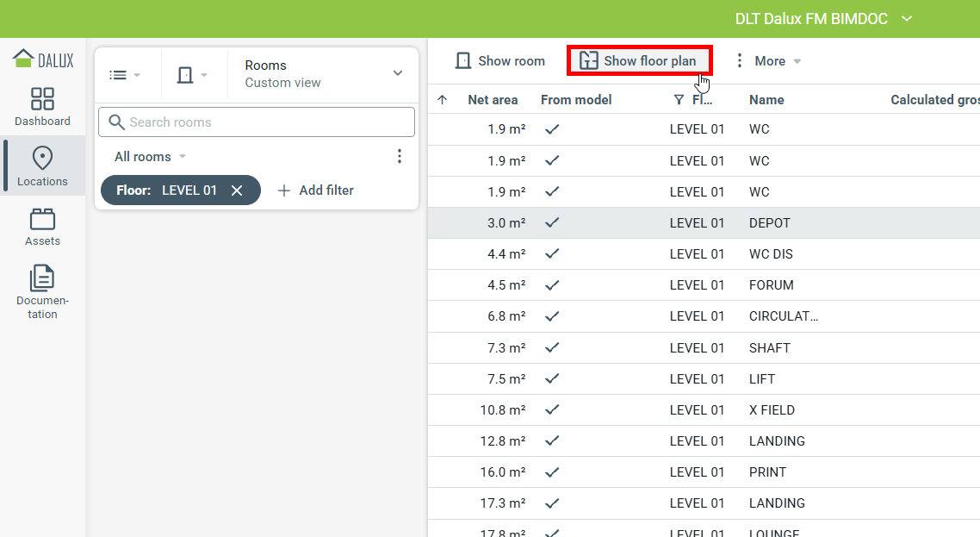The height and width of the screenshot is (537, 980).
Task: Click the Dalux home logo
Action: click(x=43, y=59)
